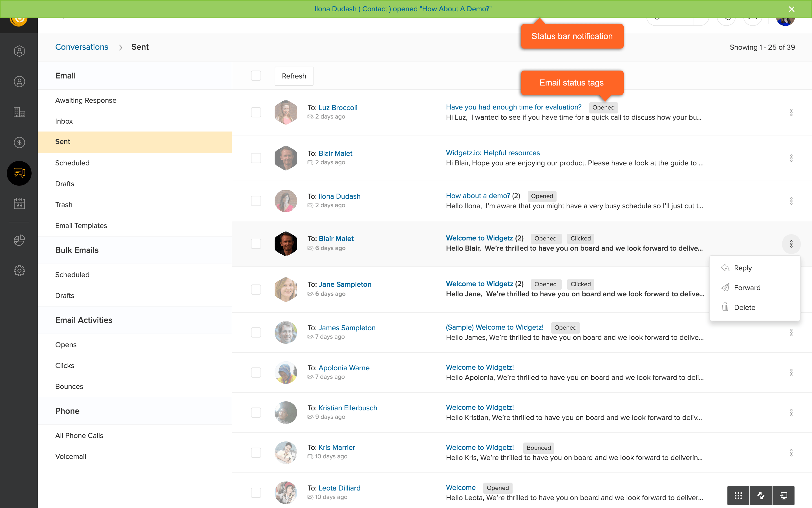Open '(Sample) Welcome to Widgetz!' email
The width and height of the screenshot is (812, 508).
pos(495,327)
